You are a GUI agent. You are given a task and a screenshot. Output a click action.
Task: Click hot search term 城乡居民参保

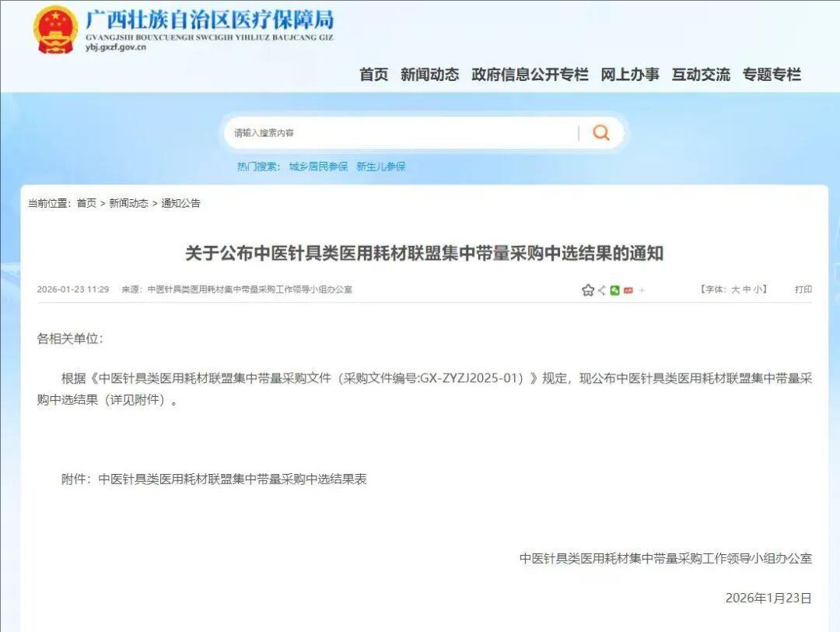click(318, 167)
